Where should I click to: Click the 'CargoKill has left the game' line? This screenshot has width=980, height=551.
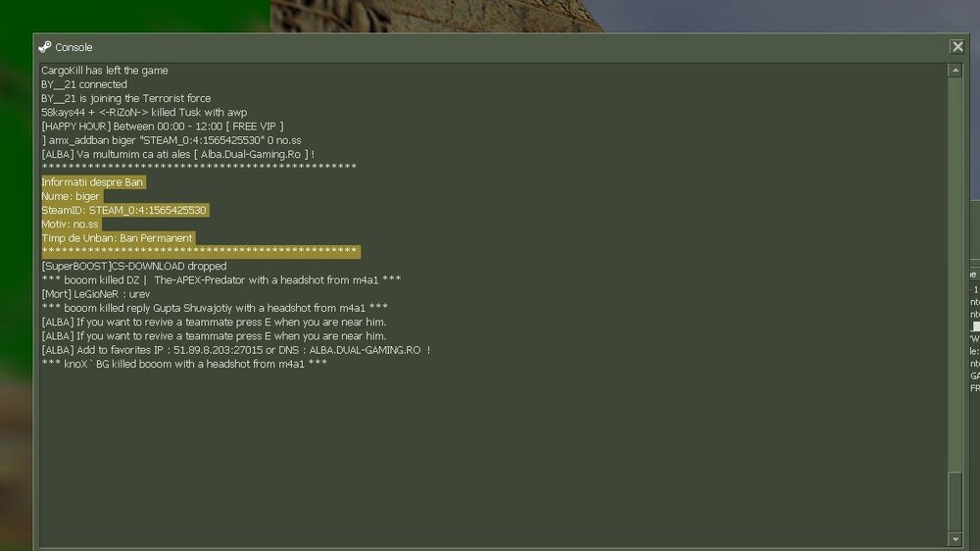click(105, 71)
